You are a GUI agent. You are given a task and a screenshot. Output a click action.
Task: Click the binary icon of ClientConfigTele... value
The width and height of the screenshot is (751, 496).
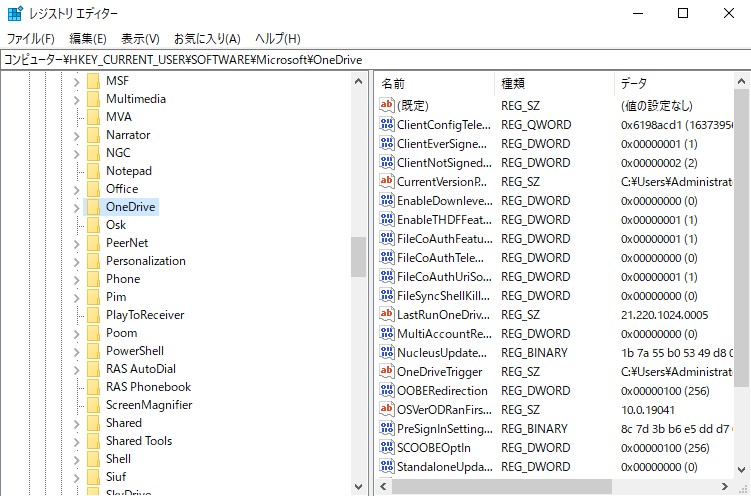pos(387,124)
